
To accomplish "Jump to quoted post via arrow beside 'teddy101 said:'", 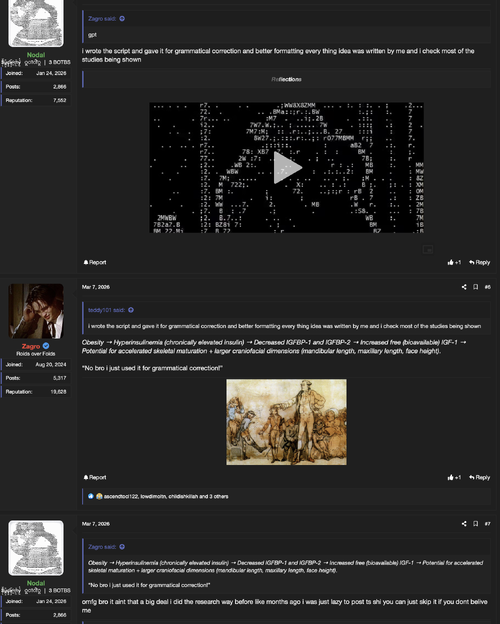I will [x=131, y=310].
